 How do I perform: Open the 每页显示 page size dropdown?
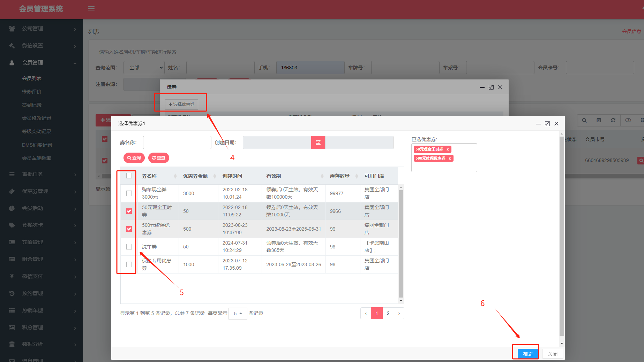point(238,314)
